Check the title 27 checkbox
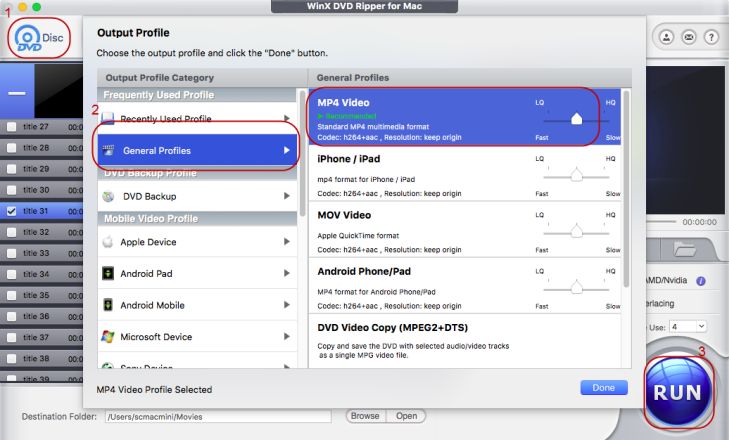This screenshot has width=729, height=440. 12,127
